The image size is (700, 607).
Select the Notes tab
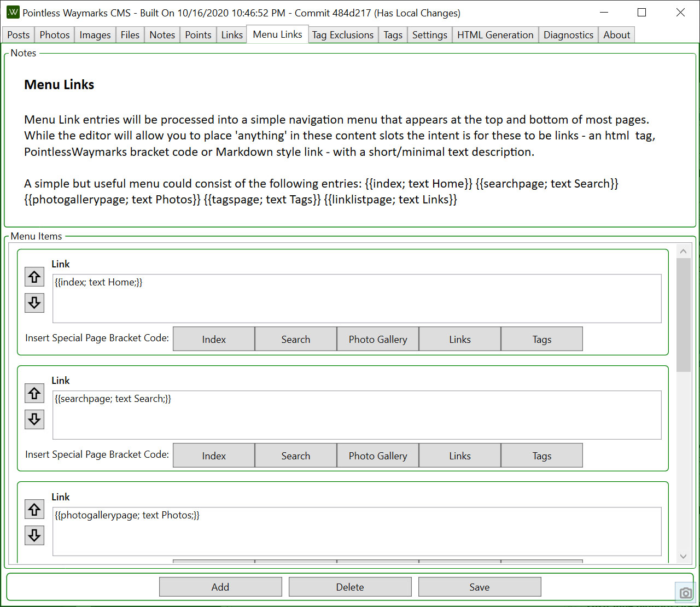click(162, 34)
